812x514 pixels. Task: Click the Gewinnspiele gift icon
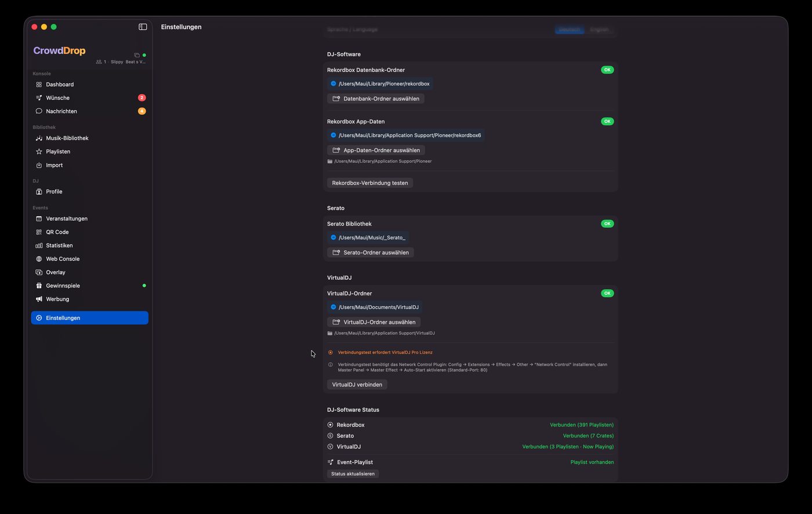pyautogui.click(x=39, y=286)
